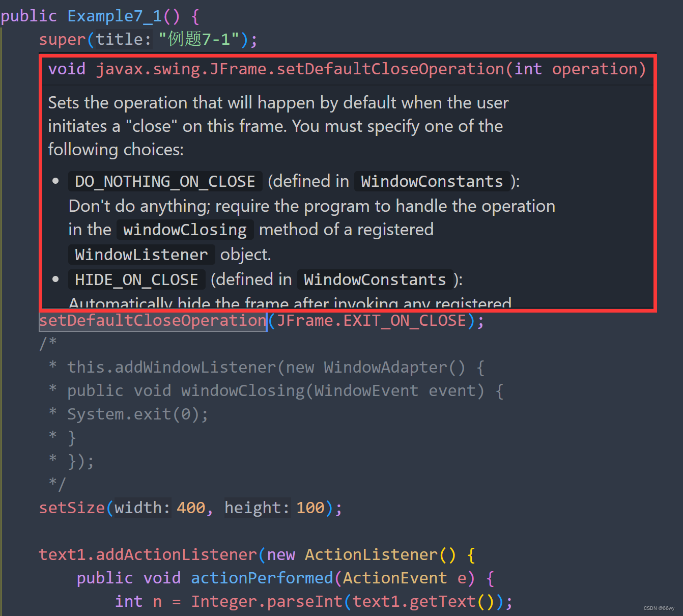Click the ActionListener class name
Screen dimensions: 683x616
[371, 554]
